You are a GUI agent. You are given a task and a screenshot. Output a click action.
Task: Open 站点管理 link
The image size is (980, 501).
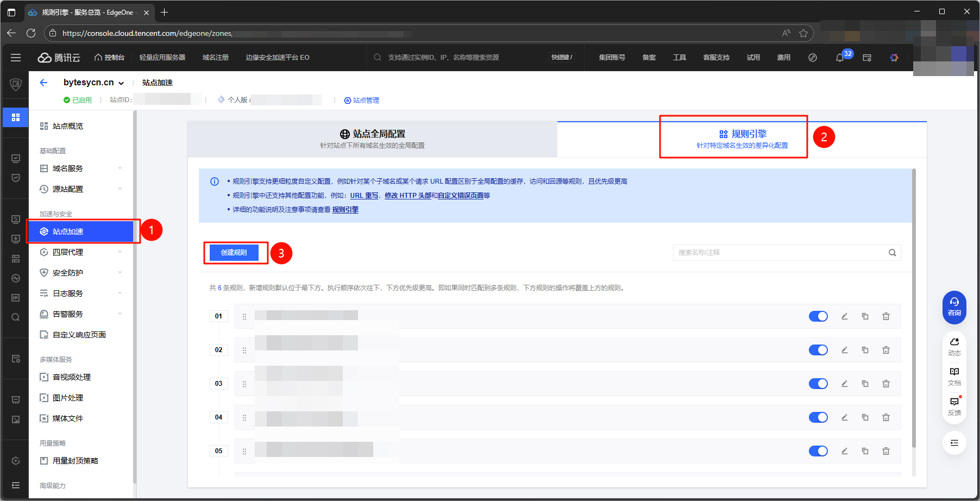point(362,101)
